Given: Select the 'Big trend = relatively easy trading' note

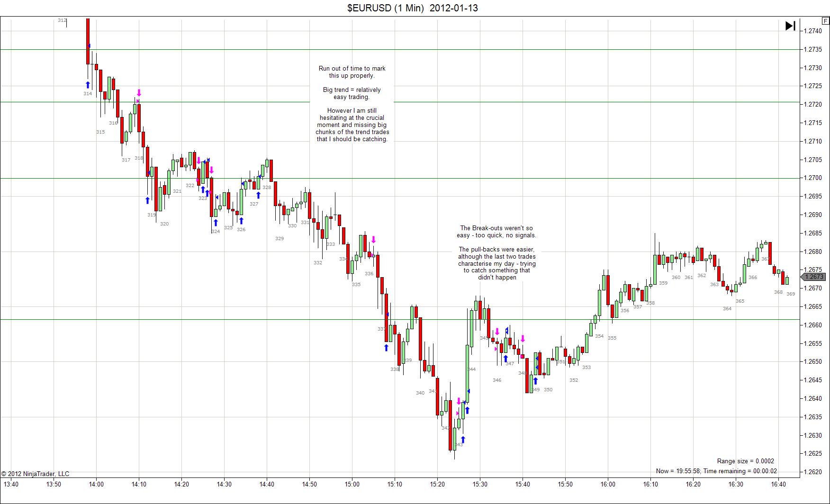Looking at the screenshot, I should [x=352, y=93].
